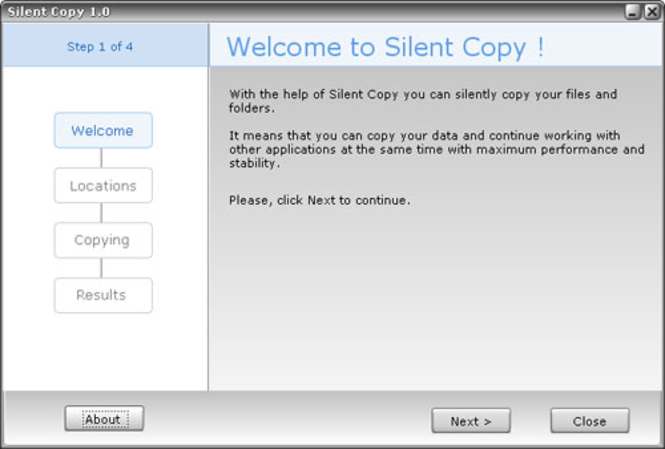665x449 pixels.
Task: Go to the Locations step
Action: point(103,185)
